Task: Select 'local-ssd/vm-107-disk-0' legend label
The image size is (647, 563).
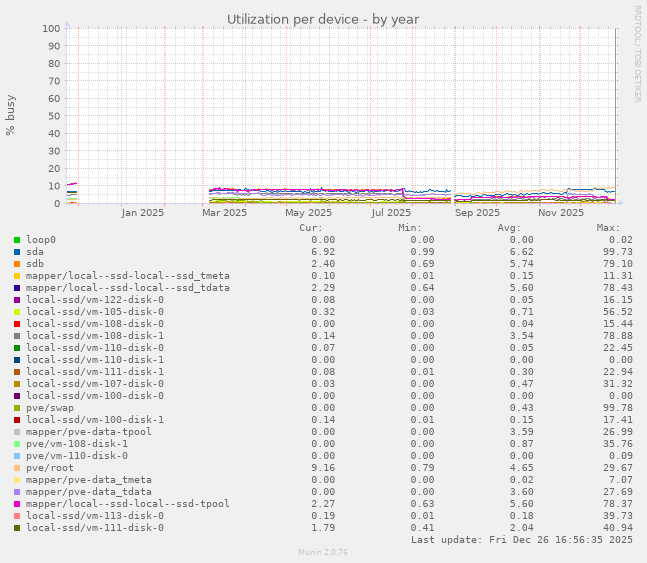Action: tap(95, 383)
